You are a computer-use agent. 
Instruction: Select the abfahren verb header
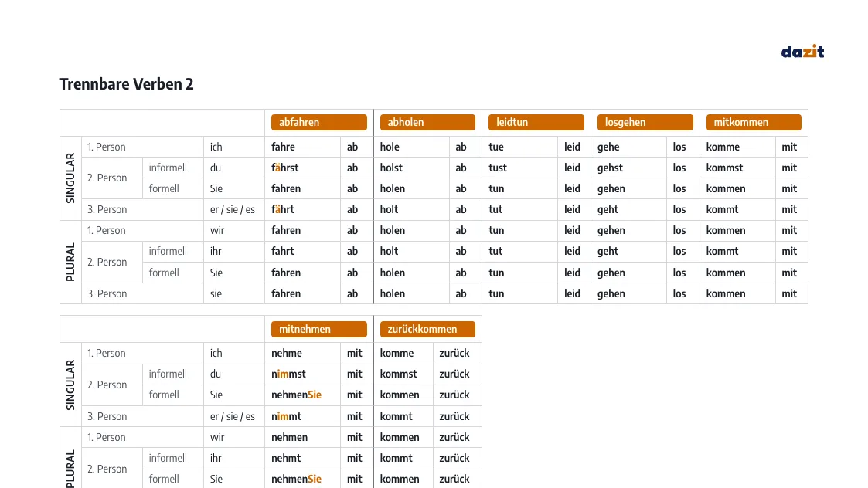pyautogui.click(x=319, y=122)
